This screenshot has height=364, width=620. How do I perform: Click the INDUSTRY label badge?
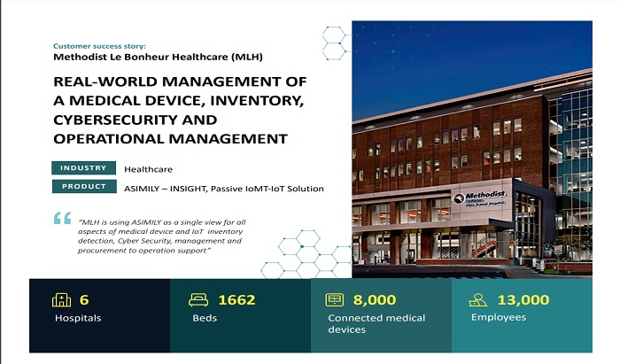point(83,168)
